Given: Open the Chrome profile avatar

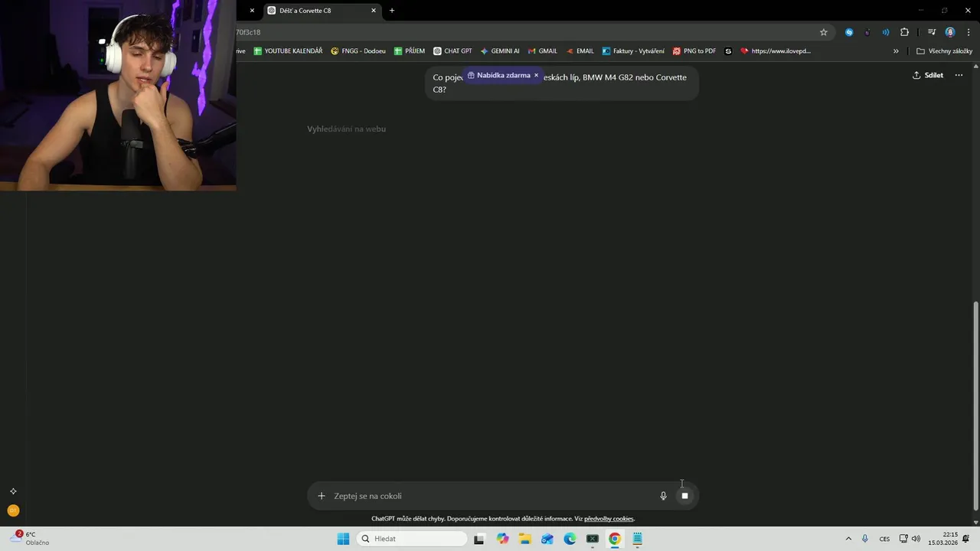Looking at the screenshot, I should click(950, 32).
